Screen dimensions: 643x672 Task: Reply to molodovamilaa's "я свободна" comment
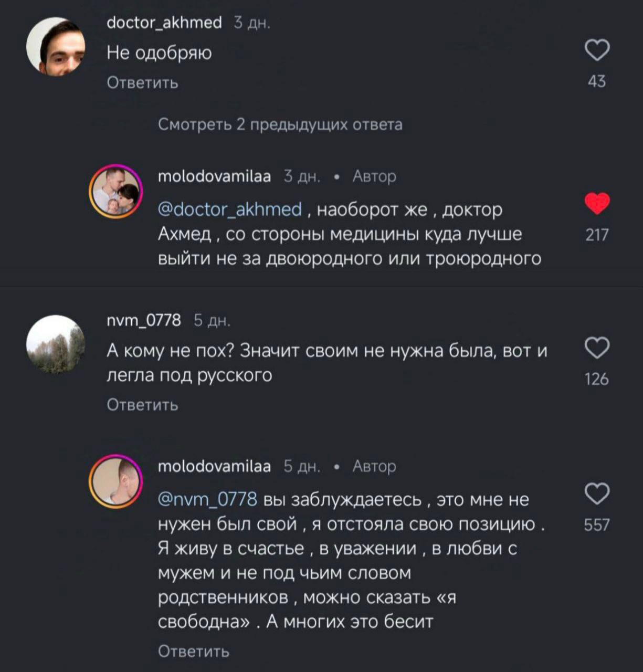click(194, 652)
